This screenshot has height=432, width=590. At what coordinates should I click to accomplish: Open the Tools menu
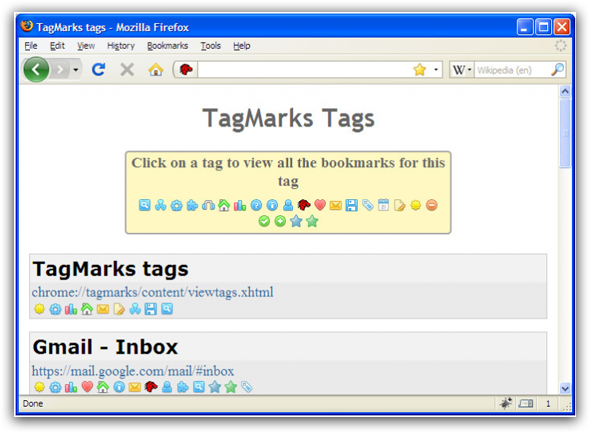pos(210,46)
